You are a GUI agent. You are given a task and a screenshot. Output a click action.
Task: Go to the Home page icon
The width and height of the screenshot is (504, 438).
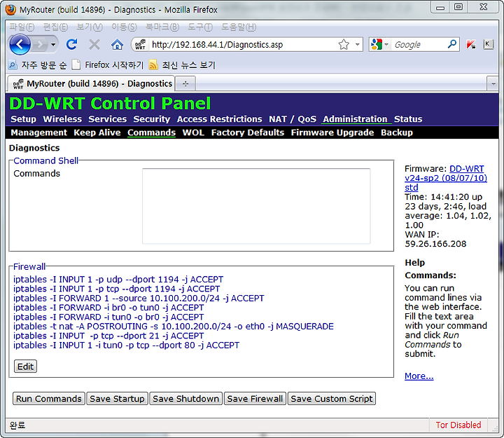[117, 44]
